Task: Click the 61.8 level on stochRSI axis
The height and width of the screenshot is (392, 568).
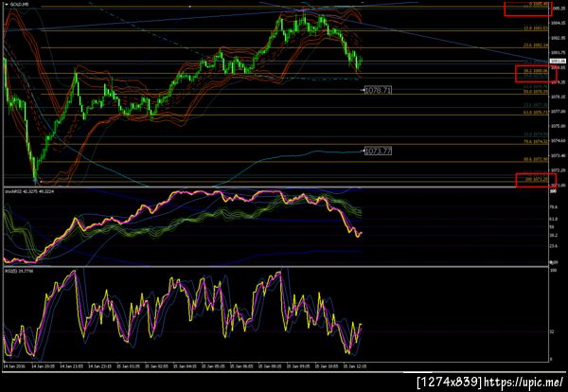Action: point(555,219)
